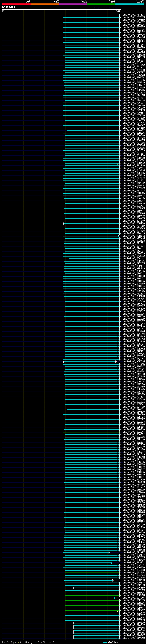
Task: Click the green ~80% identity legend segment
Action: pyautogui.click(x=101, y=4)
